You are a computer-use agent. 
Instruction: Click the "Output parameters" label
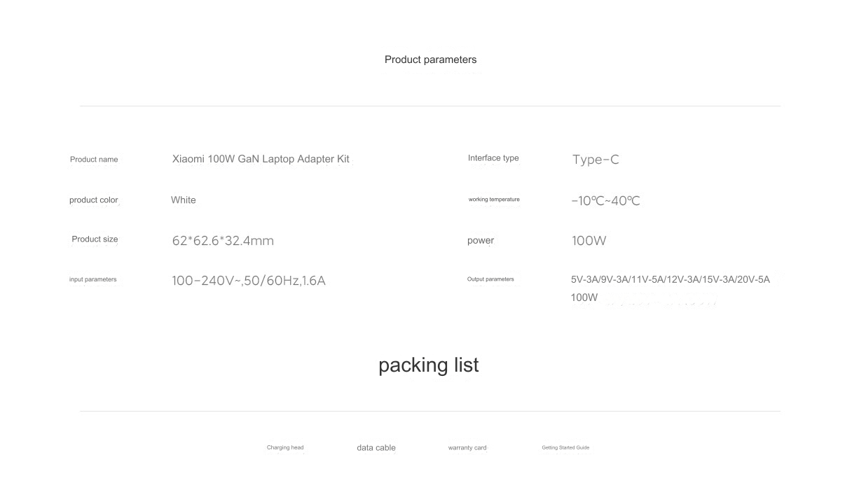[x=490, y=279]
